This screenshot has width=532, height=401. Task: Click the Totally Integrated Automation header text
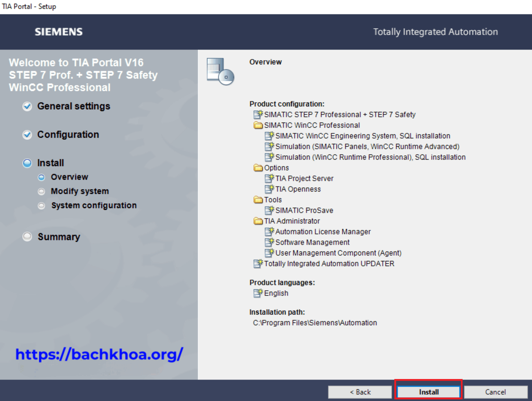pos(435,32)
